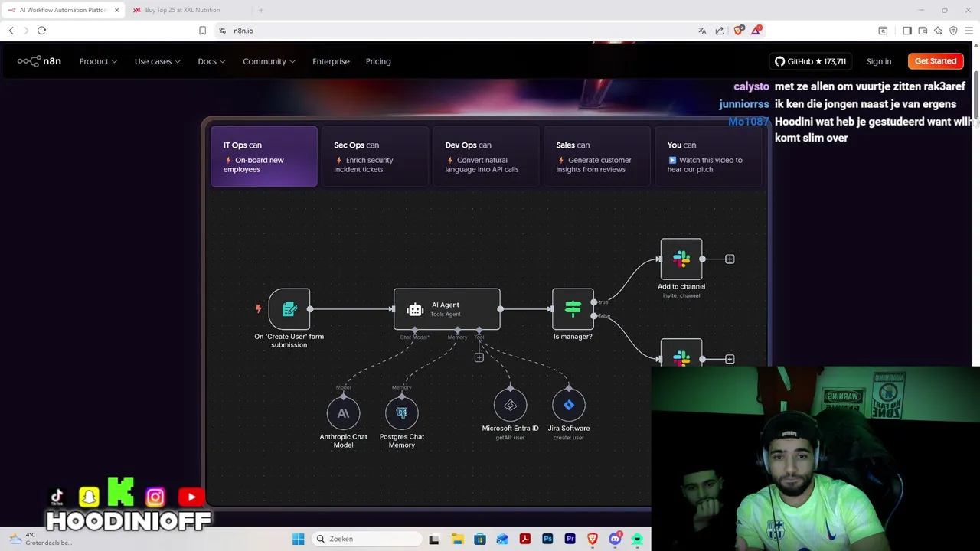
Task: Click the n8n logo in header
Action: (x=39, y=61)
